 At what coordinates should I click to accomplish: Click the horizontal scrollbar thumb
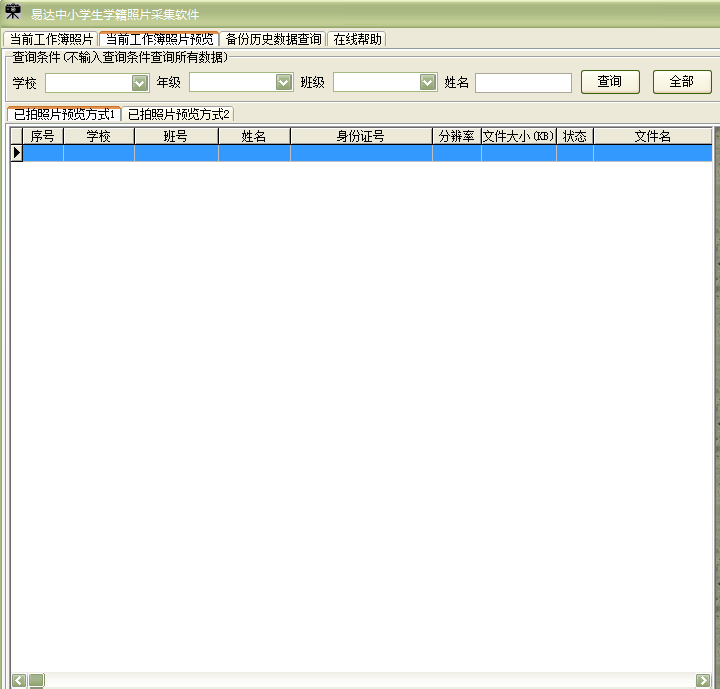click(x=36, y=680)
